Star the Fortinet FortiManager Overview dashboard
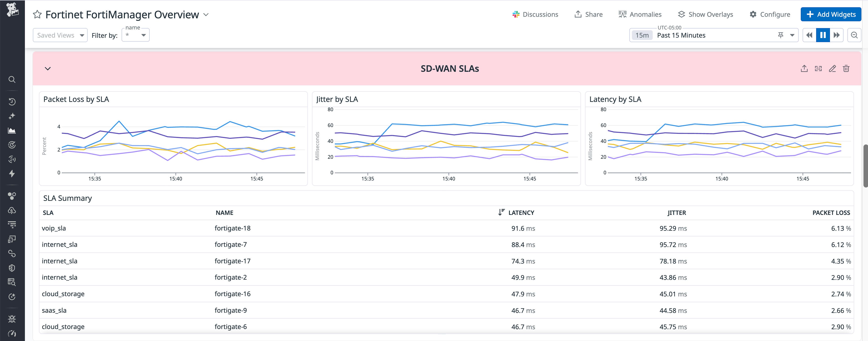Image resolution: width=868 pixels, height=341 pixels. click(x=37, y=14)
